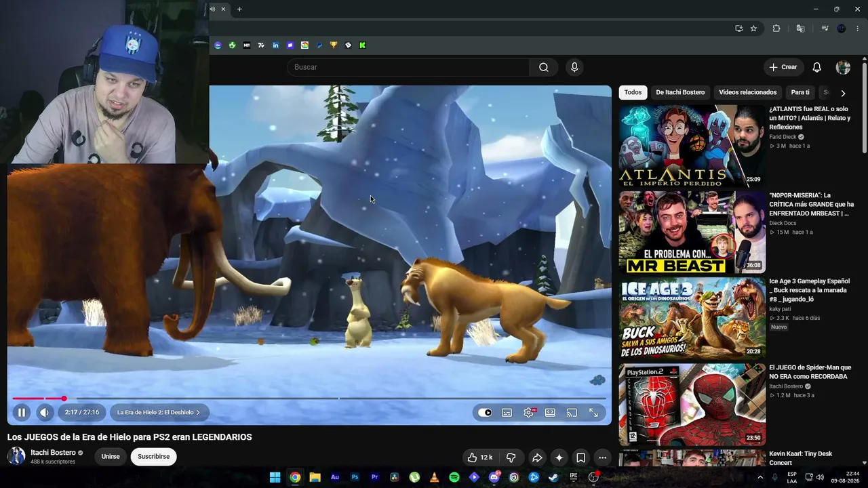The image size is (868, 488).
Task: Join the channel with Unirse button
Action: point(111,457)
